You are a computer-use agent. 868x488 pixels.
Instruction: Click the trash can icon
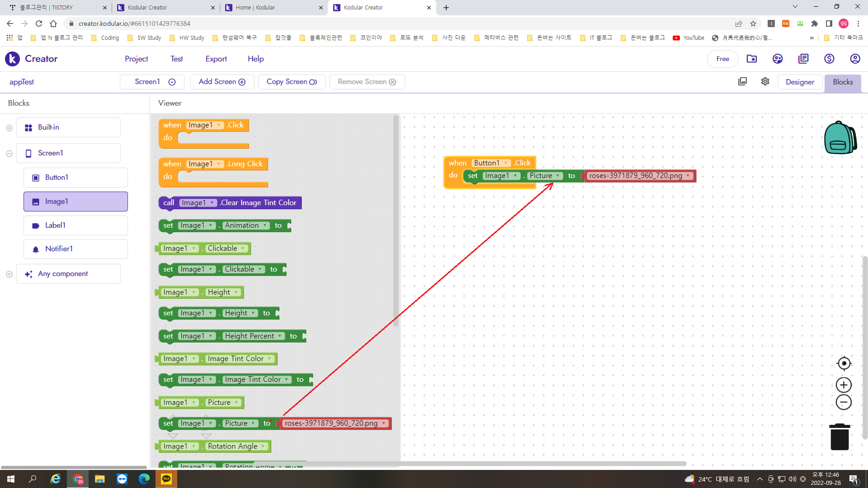840,436
